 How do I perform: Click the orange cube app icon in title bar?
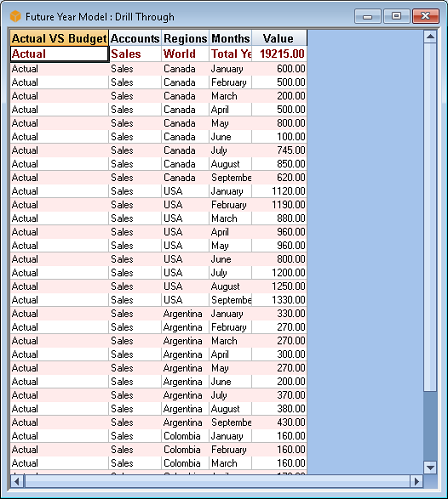[15, 16]
